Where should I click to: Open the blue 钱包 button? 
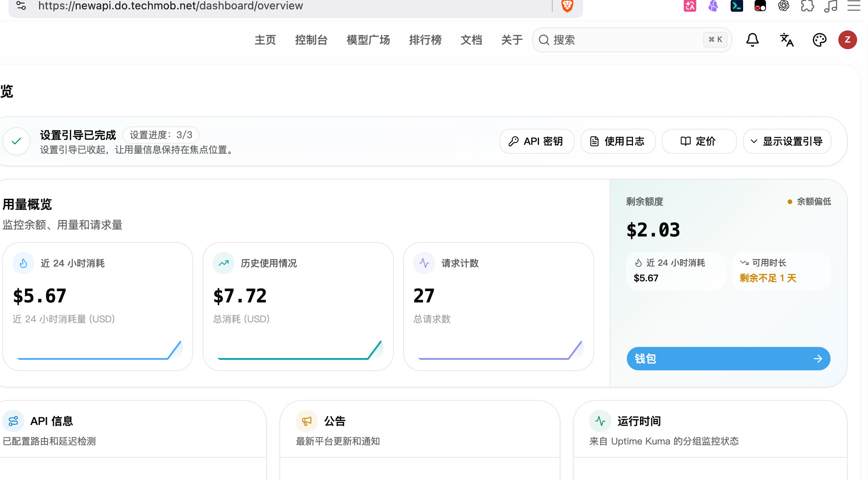[x=729, y=359]
